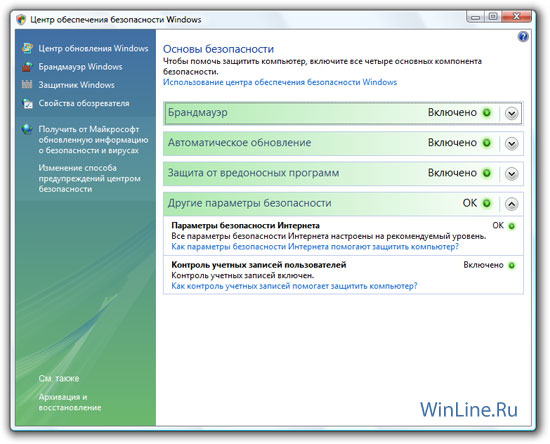Click the globe icon beside Получить от Майкрософт
The image size is (550, 444).
click(x=27, y=129)
